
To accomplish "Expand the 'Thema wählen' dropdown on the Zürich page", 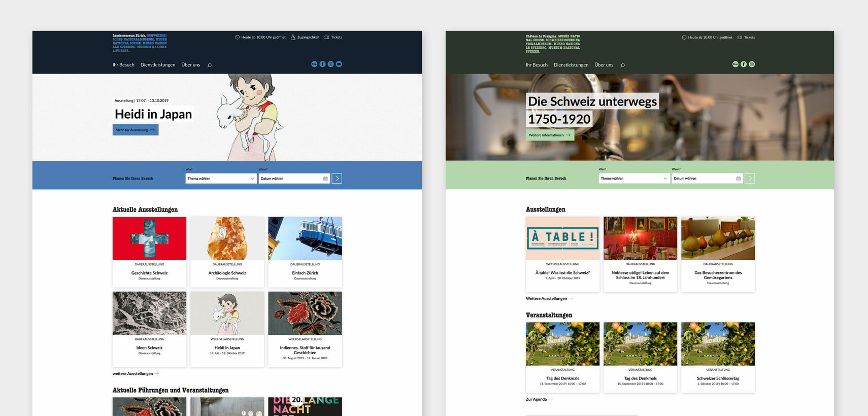I will tap(221, 179).
